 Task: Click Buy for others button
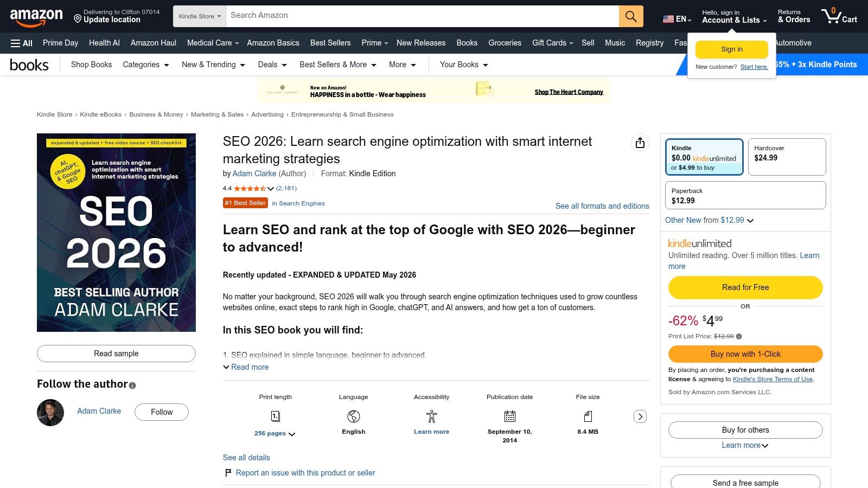(745, 430)
